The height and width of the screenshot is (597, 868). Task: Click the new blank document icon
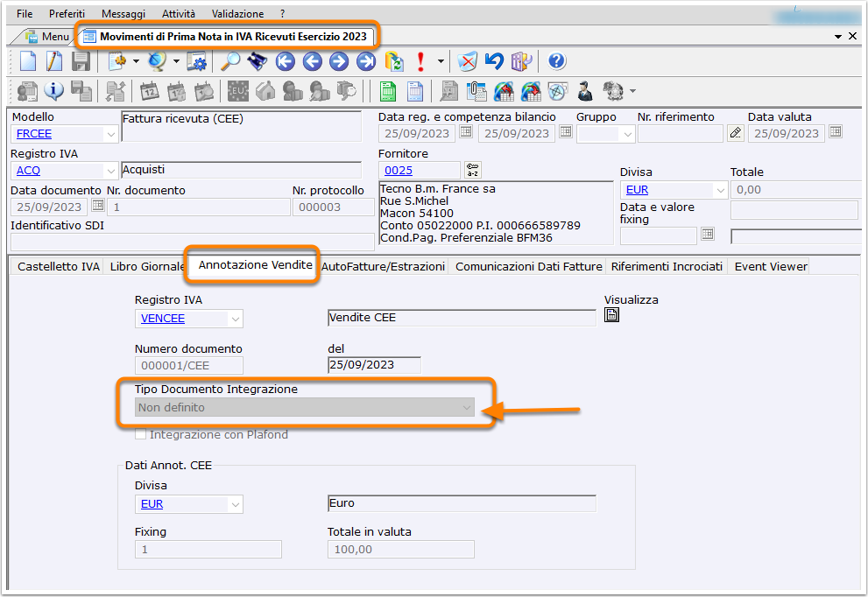coord(28,61)
